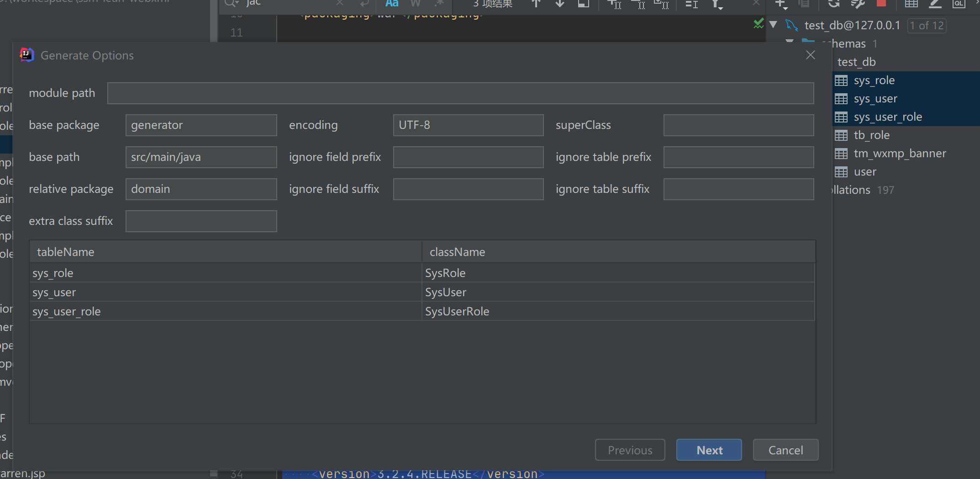Screen dimensions: 980x479
Task: Click line number 11 in editor gutter
Action: click(237, 32)
